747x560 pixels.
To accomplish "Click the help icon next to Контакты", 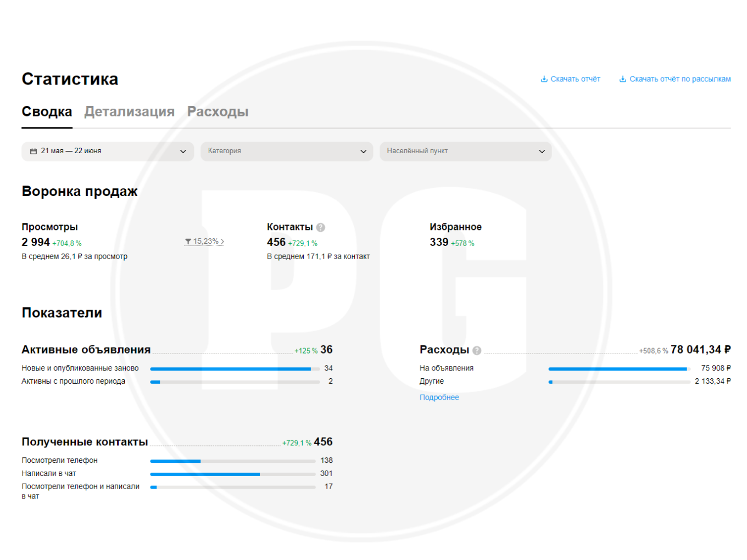I will click(321, 227).
